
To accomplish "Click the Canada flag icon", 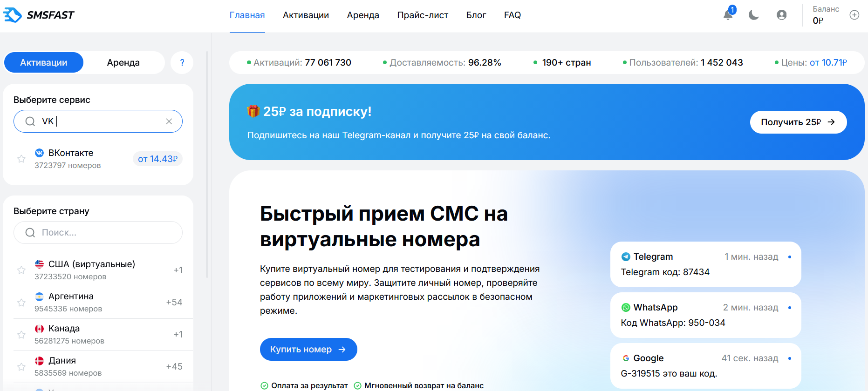I will point(40,329).
